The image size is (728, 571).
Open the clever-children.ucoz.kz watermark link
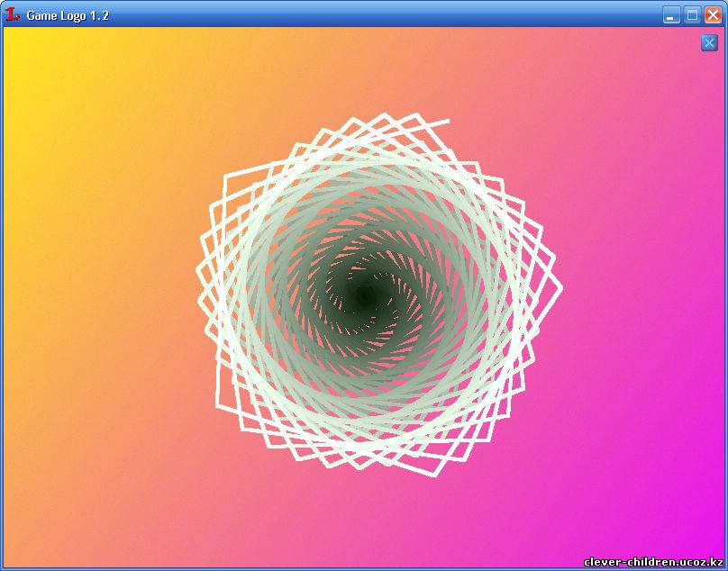pos(653,561)
